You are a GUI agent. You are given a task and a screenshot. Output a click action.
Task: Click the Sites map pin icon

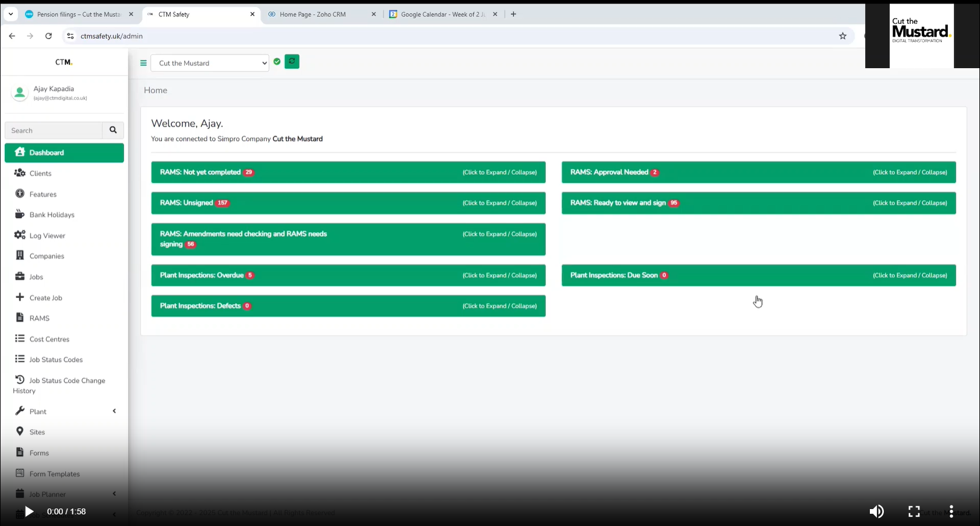[x=20, y=432]
